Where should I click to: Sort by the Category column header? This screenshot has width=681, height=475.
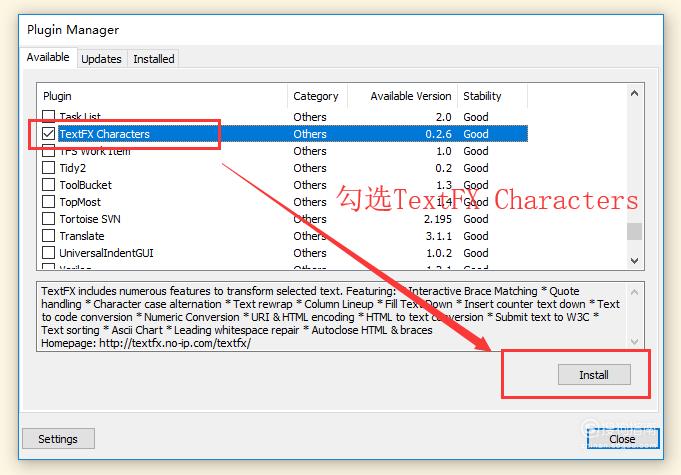click(x=317, y=96)
